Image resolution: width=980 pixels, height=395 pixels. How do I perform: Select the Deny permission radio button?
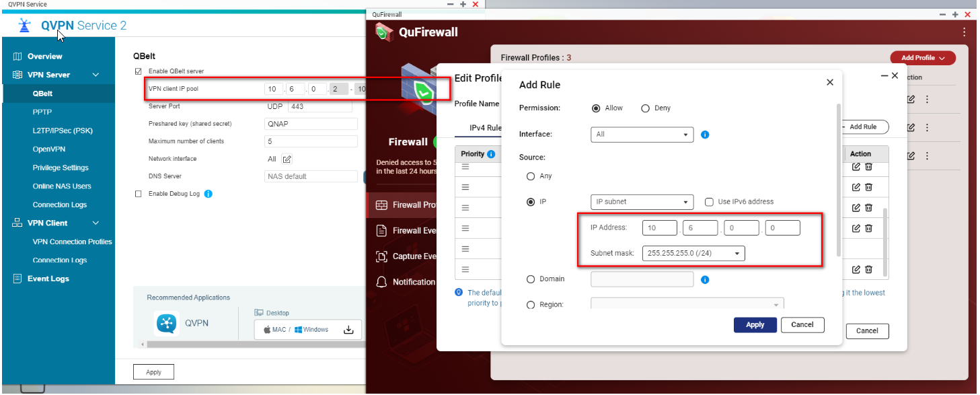tap(645, 108)
